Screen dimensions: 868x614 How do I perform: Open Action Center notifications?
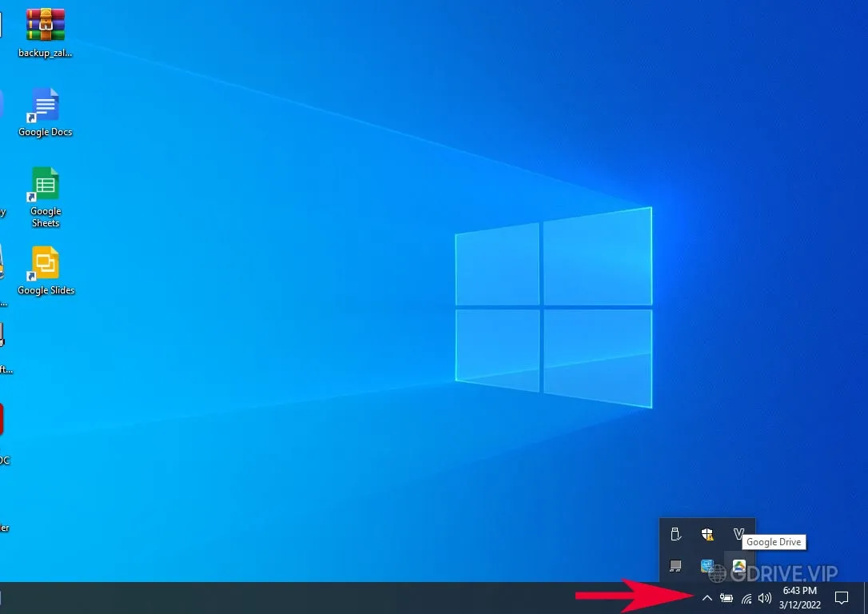(841, 597)
